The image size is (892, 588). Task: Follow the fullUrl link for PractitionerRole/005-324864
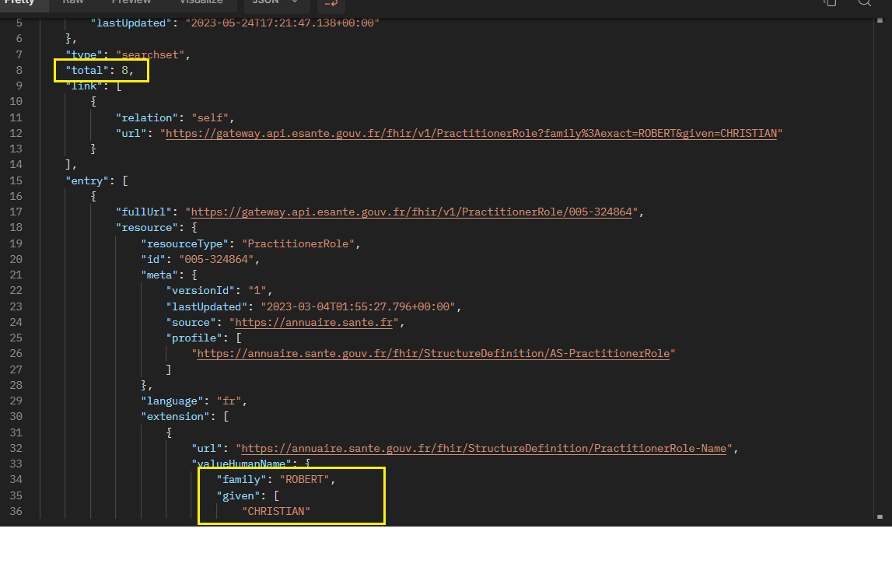coord(416,212)
